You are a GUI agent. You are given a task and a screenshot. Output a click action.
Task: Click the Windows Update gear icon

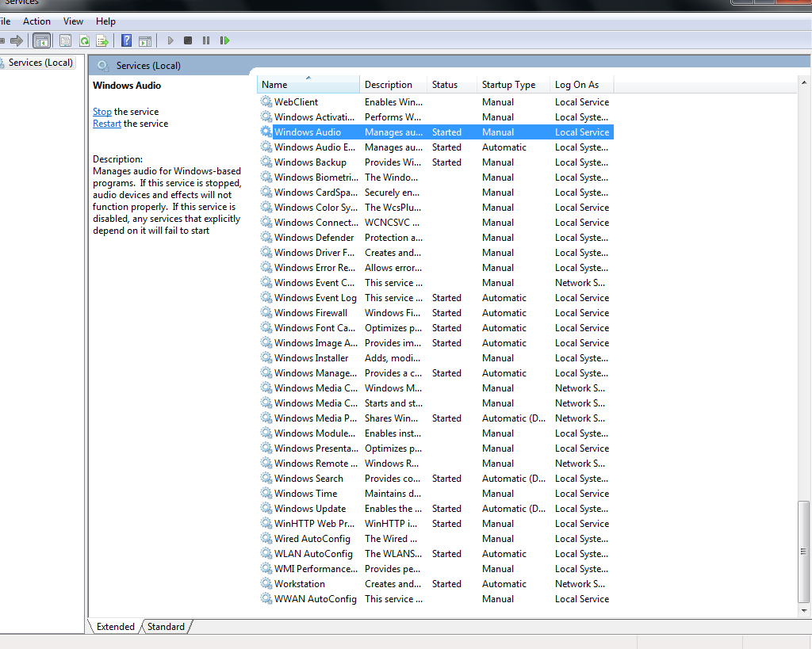(266, 508)
